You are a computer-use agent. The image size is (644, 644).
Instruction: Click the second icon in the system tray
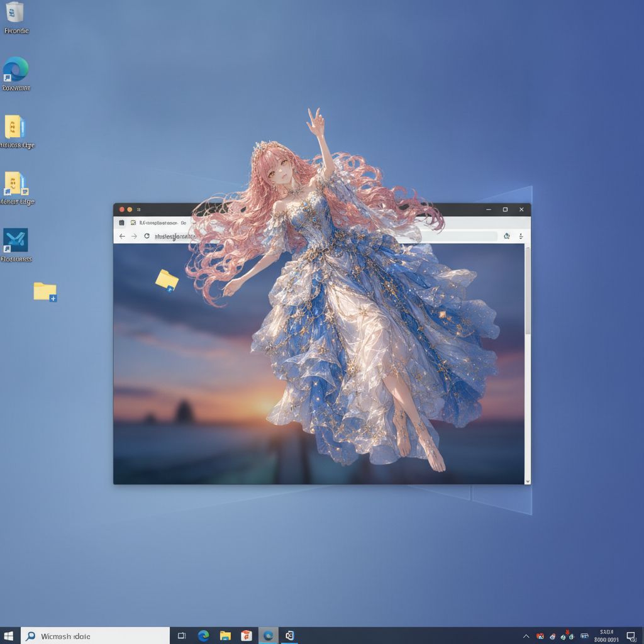[x=553, y=636]
